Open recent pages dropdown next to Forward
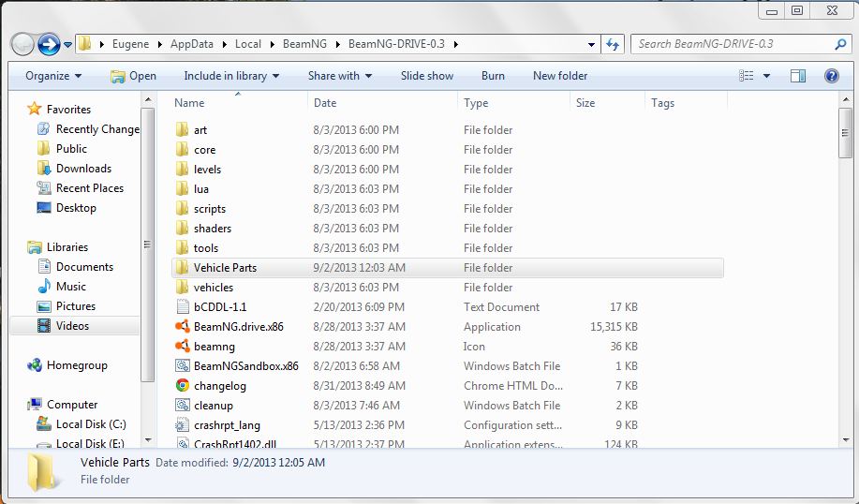The image size is (859, 504). [x=68, y=45]
